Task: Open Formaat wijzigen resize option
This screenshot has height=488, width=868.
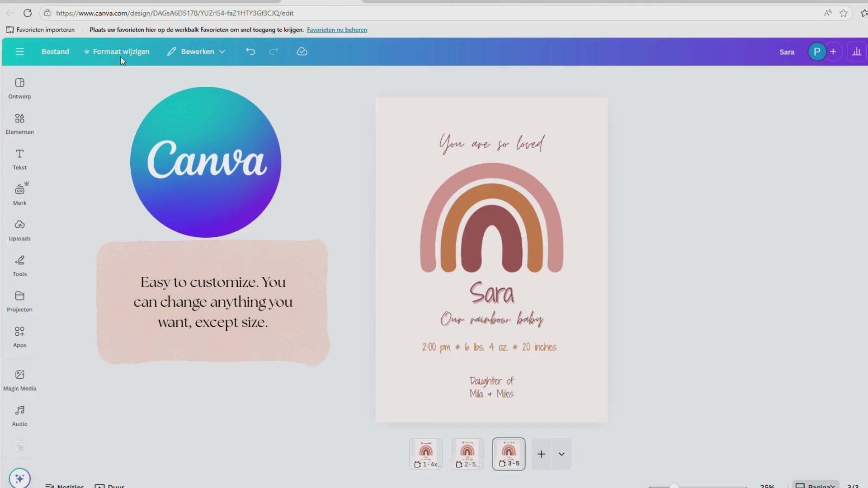Action: (x=117, y=52)
